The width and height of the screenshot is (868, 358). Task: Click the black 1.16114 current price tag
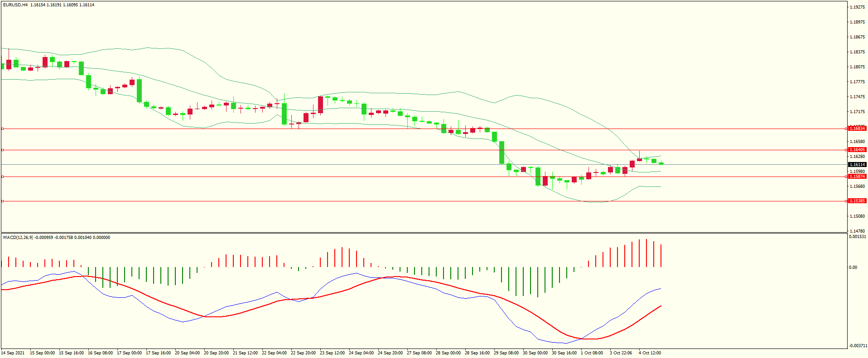[x=857, y=165]
